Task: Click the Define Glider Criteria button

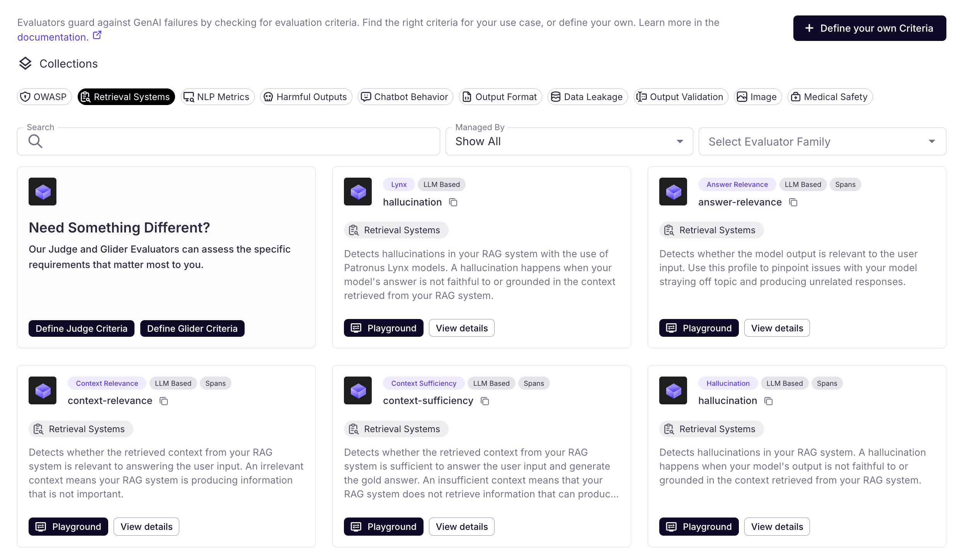Action: tap(192, 329)
